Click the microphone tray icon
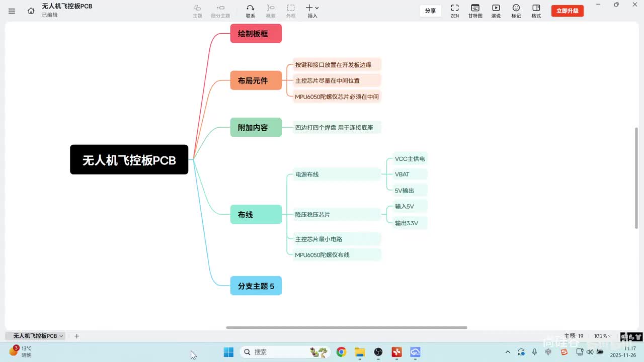 click(535, 352)
